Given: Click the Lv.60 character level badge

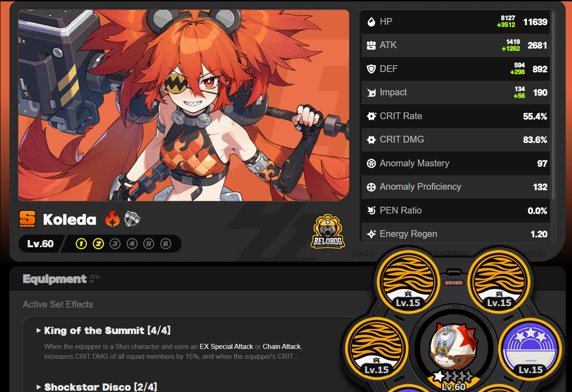Looking at the screenshot, I should coord(40,244).
